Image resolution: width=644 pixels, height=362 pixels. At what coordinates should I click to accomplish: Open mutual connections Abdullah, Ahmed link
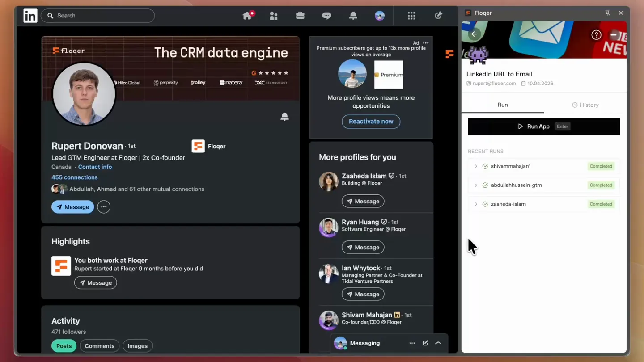pyautogui.click(x=137, y=189)
